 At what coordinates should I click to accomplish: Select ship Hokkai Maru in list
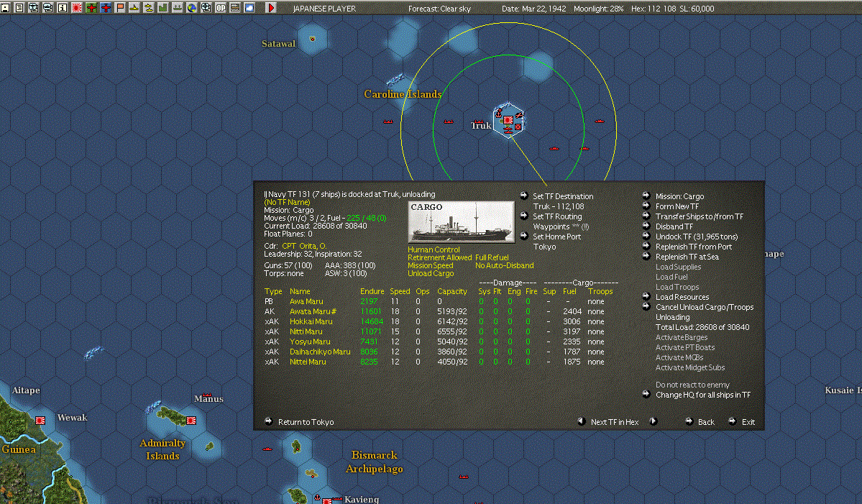pos(311,321)
